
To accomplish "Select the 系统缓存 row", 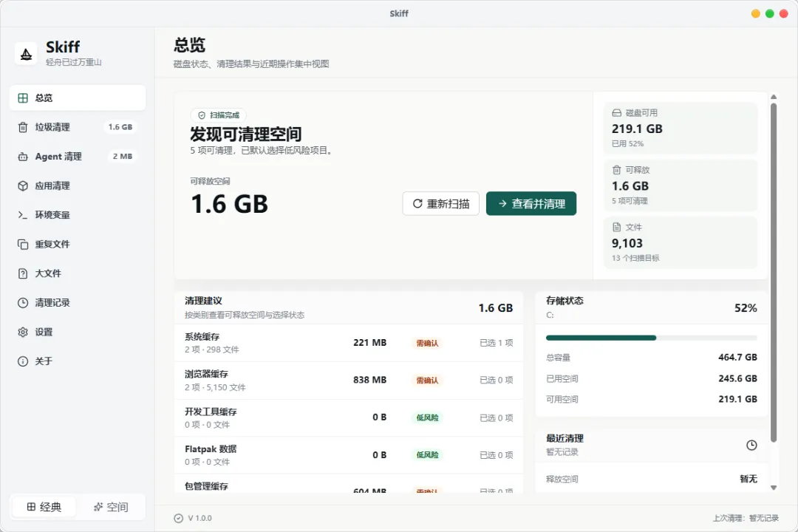I will 349,343.
